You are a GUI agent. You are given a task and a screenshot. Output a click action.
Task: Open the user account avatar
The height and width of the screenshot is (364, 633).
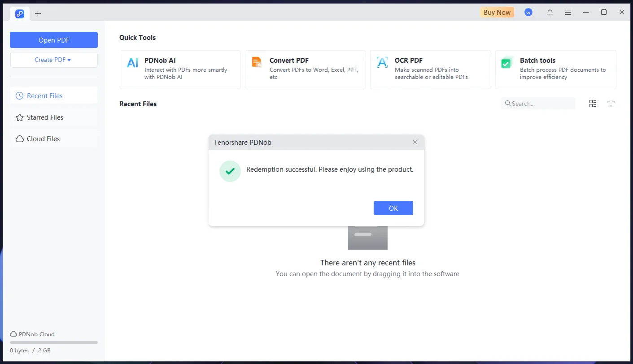coord(528,13)
